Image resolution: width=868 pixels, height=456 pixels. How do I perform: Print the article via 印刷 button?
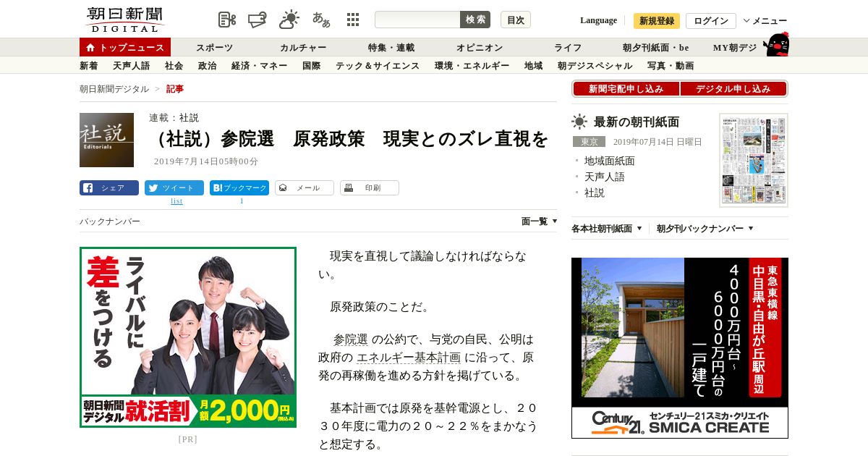[x=370, y=187]
